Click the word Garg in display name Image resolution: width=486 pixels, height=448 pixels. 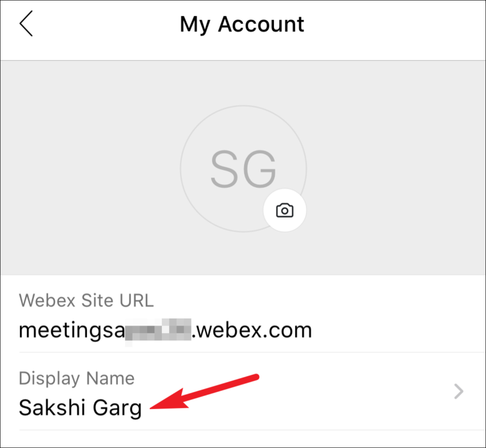117,408
